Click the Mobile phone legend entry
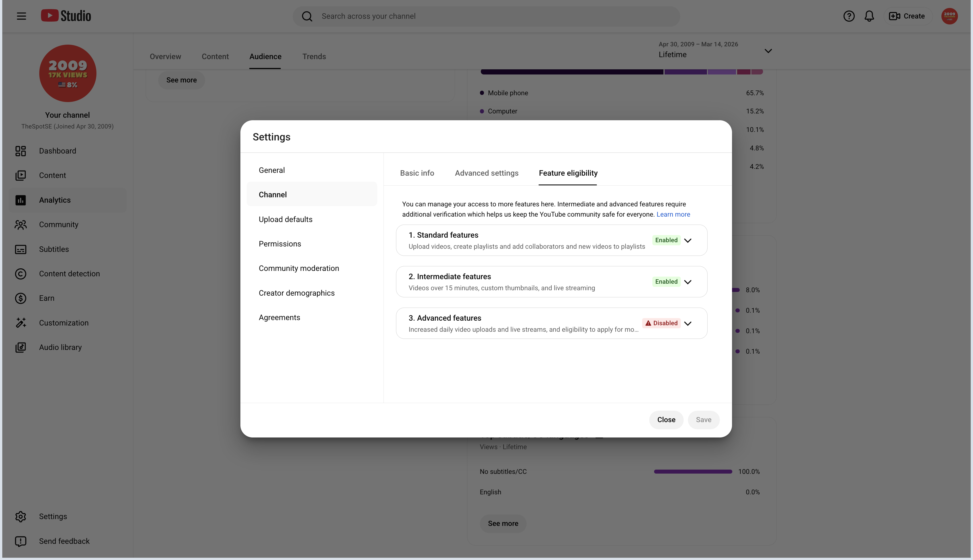Viewport: 973px width, 560px height. point(504,93)
